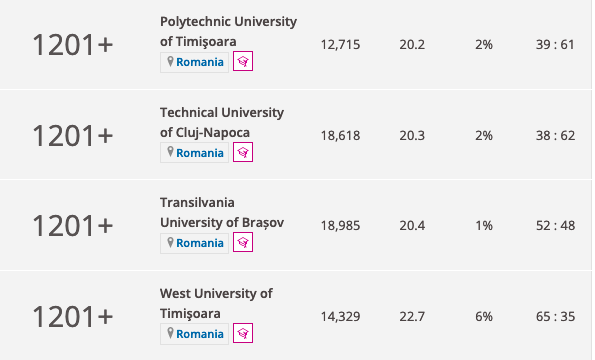
Task: Click graduation cap icon for Polytechnic University of Timişoara
Action: click(243, 61)
